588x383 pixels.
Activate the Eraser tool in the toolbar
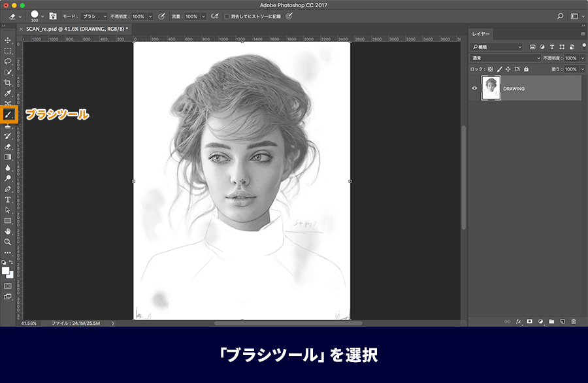click(x=7, y=146)
